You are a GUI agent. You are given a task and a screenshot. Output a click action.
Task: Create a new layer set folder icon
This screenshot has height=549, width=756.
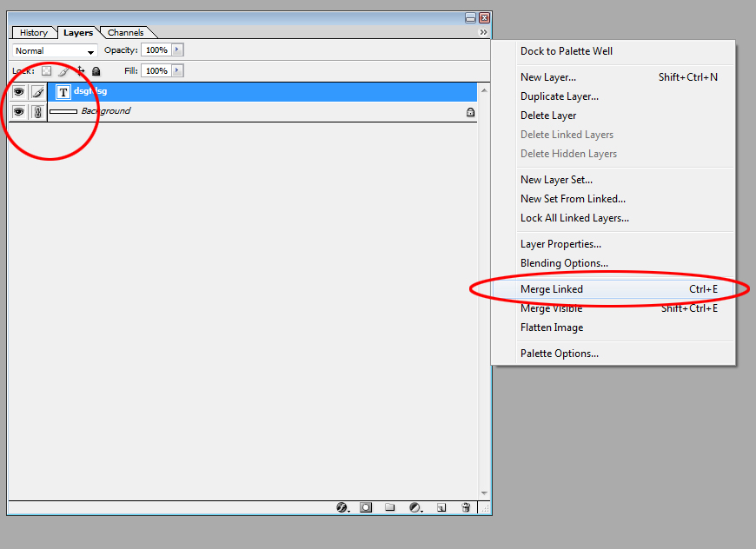point(390,507)
